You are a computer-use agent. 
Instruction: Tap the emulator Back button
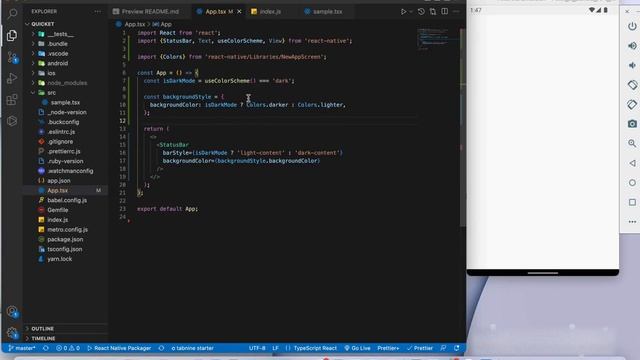click(x=632, y=163)
